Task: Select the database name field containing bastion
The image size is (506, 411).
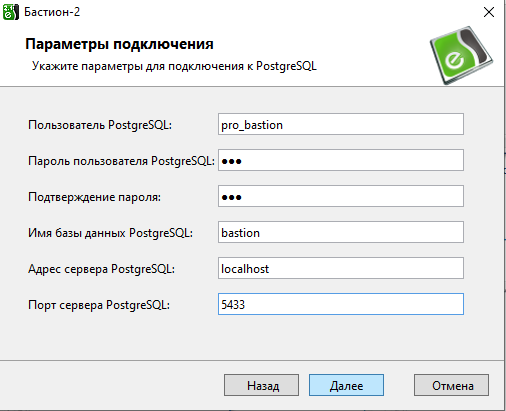Action: (341, 232)
